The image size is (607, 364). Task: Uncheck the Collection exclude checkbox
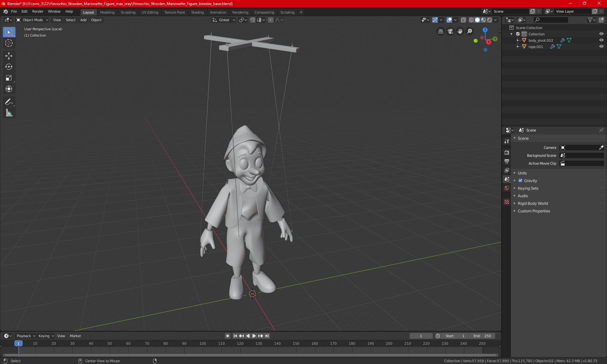pos(518,34)
